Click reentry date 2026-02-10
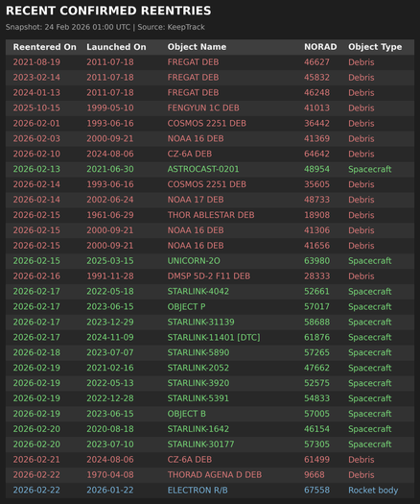Screen dimensions: 420x504 coord(36,154)
